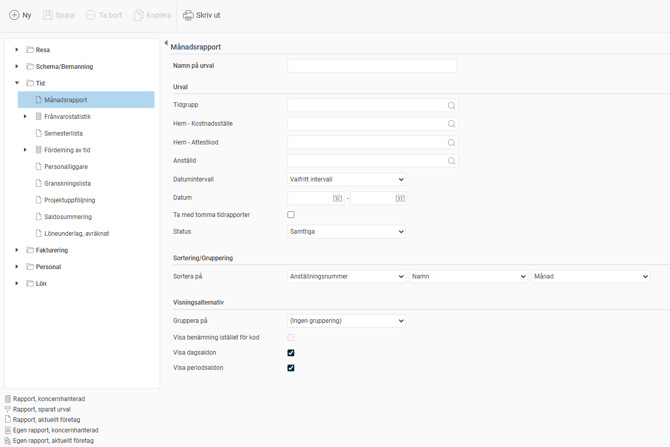Collapse the side panel with the arrow
The width and height of the screenshot is (670, 447).
coord(165,44)
